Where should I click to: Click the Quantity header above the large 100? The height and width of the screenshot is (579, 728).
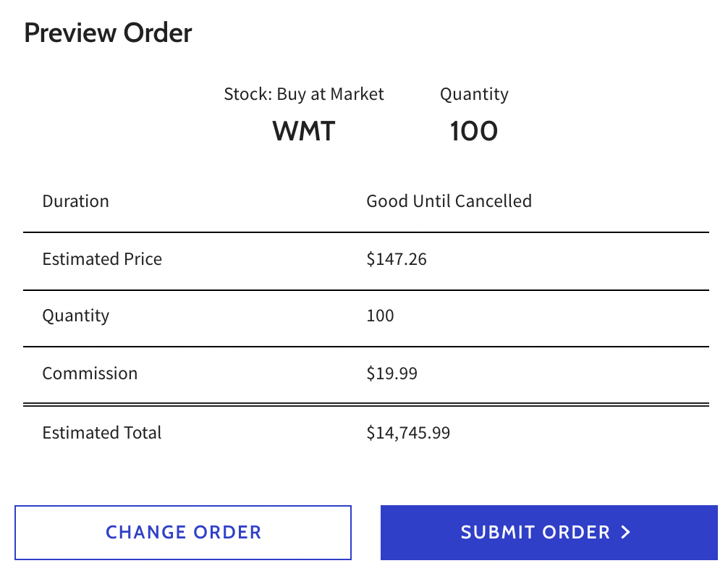point(474,94)
